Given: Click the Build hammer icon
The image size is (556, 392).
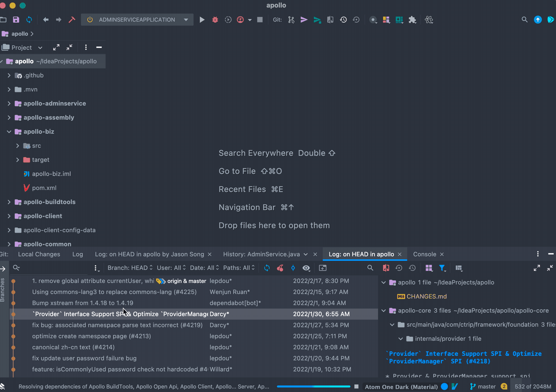Looking at the screenshot, I should tap(72, 20).
